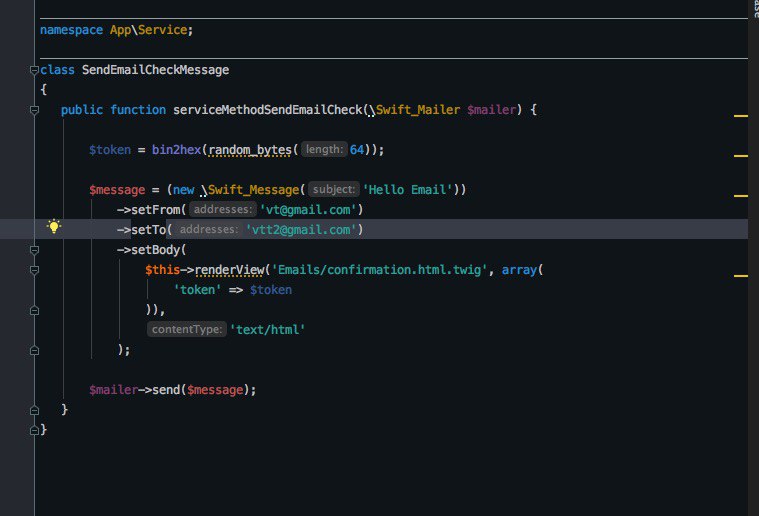This screenshot has height=516, width=759.
Task: Click the $mailer->send call
Action: (x=172, y=390)
